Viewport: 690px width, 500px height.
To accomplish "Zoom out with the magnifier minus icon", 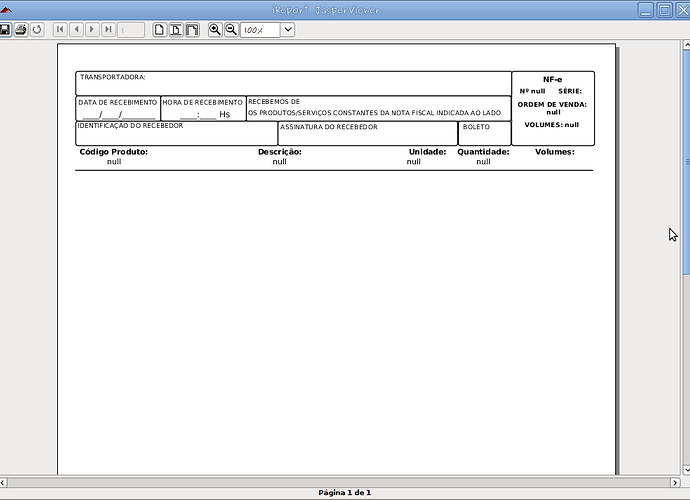I will point(231,30).
